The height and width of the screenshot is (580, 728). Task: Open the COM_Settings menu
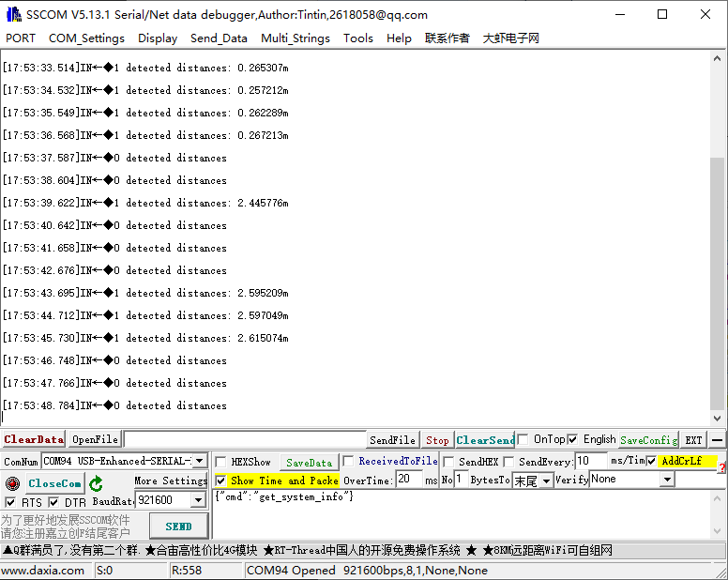(86, 38)
